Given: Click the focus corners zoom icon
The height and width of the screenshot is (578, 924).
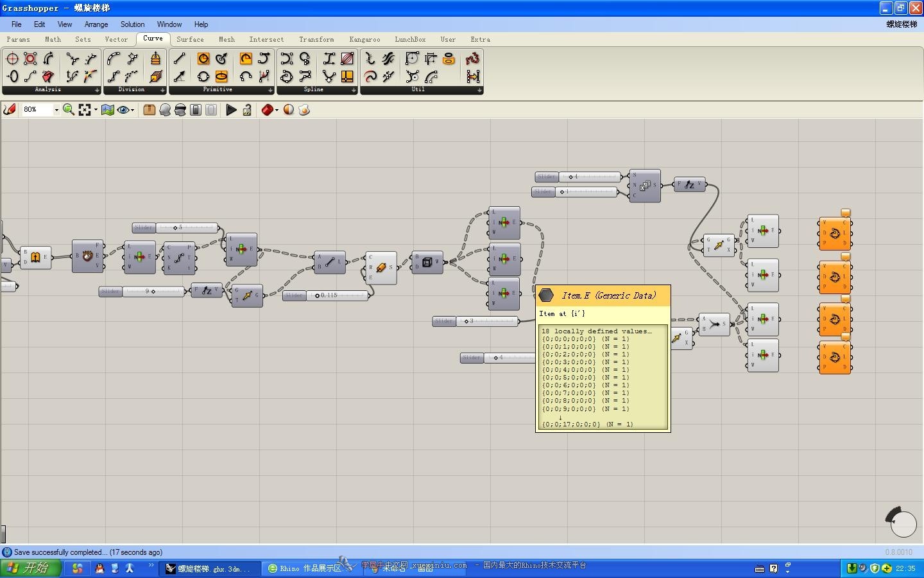Looking at the screenshot, I should [85, 110].
